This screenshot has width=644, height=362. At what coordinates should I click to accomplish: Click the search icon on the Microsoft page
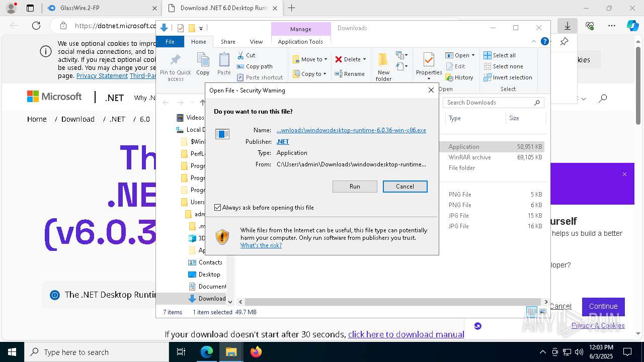603,99
